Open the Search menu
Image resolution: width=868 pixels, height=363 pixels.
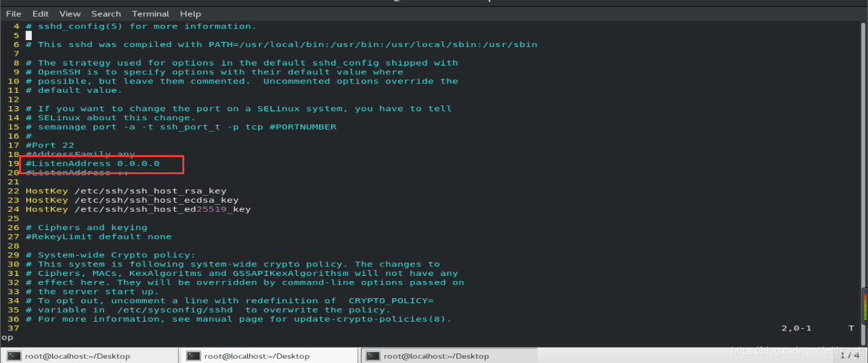(106, 13)
